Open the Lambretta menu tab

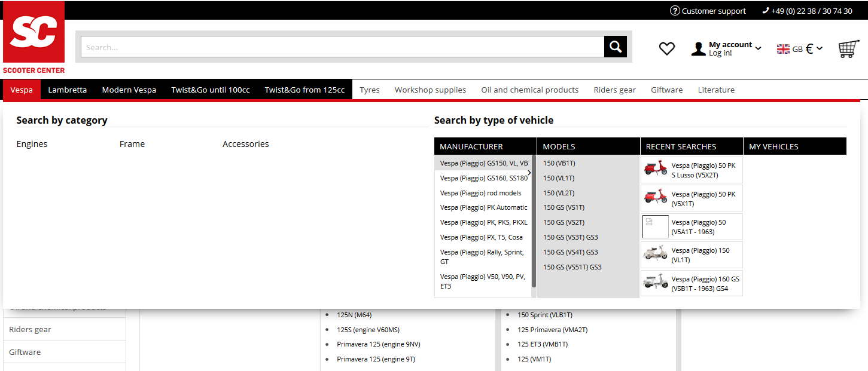(68, 90)
